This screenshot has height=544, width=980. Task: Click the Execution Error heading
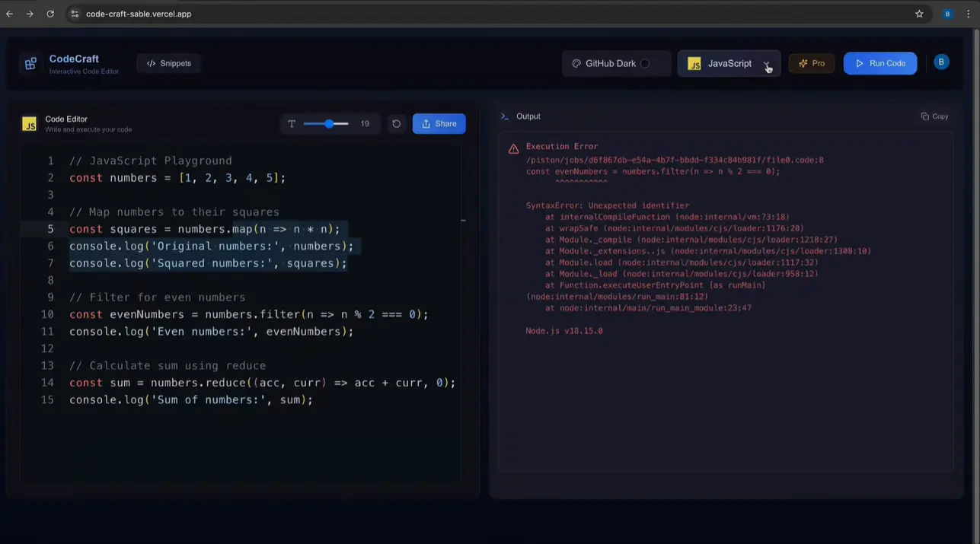tap(562, 146)
